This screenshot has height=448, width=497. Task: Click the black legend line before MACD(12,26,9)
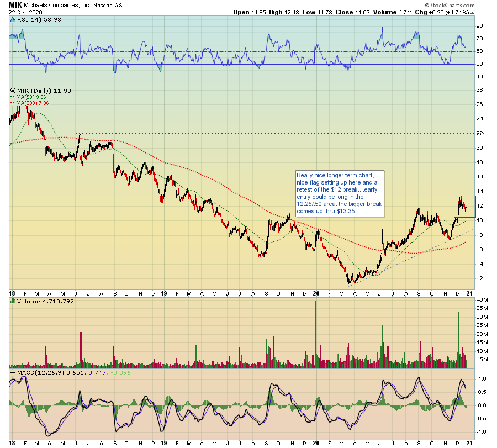click(13, 372)
